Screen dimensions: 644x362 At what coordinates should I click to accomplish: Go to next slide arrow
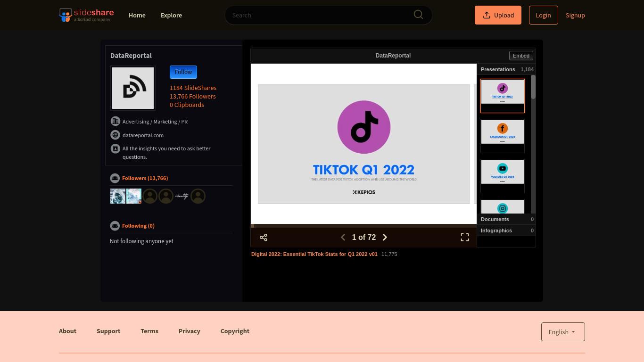pos(385,237)
